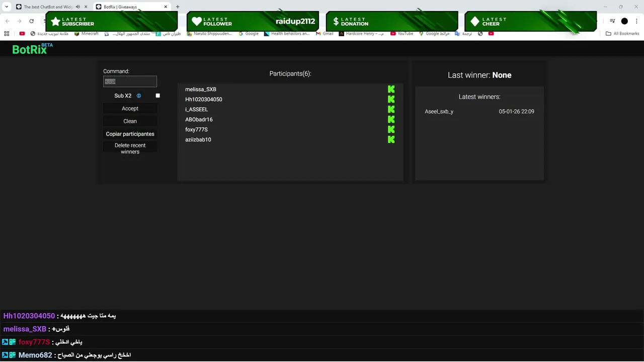
Task: Open the Chrome apps grid in bookmarks bar
Action: point(7,34)
